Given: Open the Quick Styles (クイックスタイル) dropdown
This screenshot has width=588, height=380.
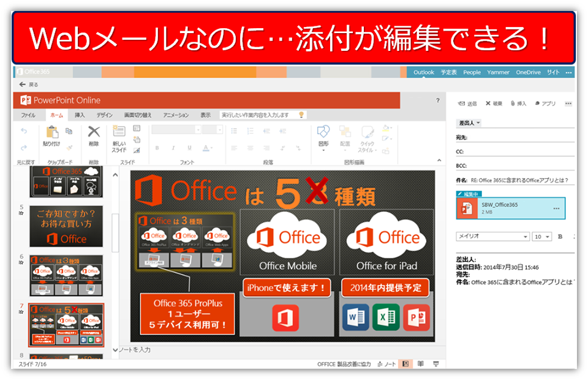Looking at the screenshot, I should (367, 139).
